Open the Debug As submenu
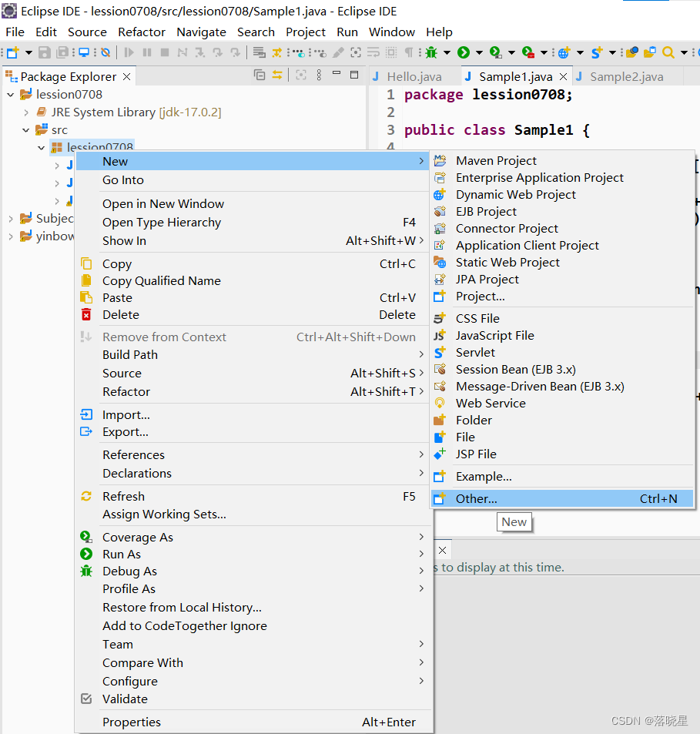The width and height of the screenshot is (700, 734). click(253, 571)
